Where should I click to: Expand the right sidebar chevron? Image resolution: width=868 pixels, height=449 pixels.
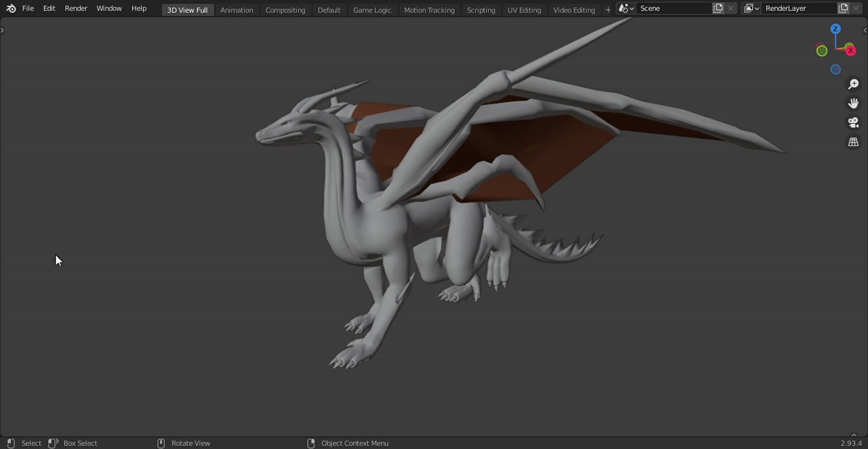[864, 30]
